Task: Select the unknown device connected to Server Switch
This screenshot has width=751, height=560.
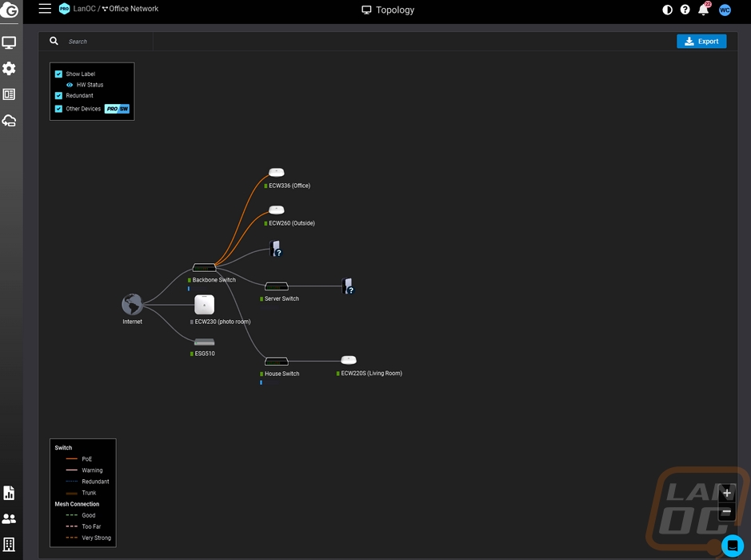Action: pyautogui.click(x=348, y=286)
